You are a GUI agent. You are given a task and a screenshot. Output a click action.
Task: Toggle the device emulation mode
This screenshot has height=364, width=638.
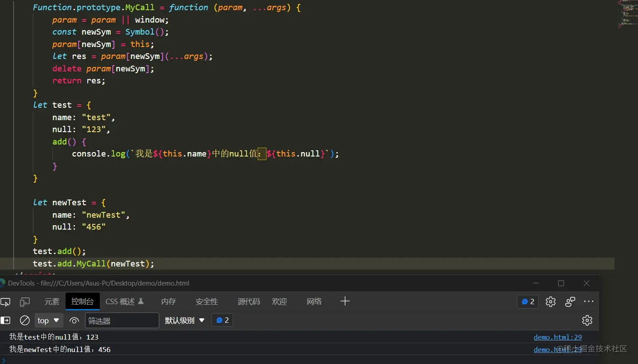click(x=24, y=301)
